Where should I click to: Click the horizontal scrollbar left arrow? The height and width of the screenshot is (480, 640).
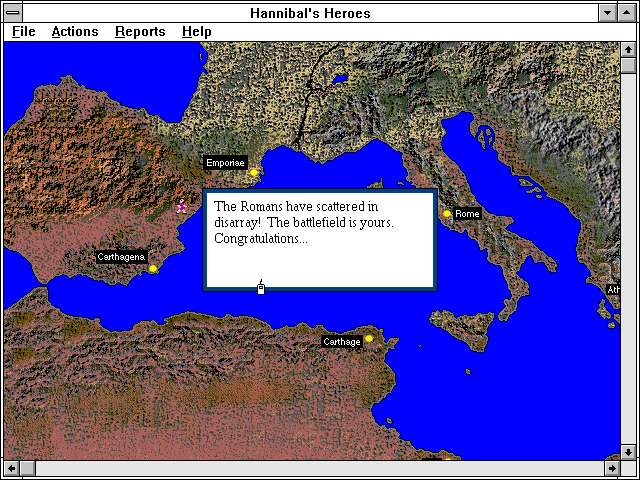tap(11, 468)
